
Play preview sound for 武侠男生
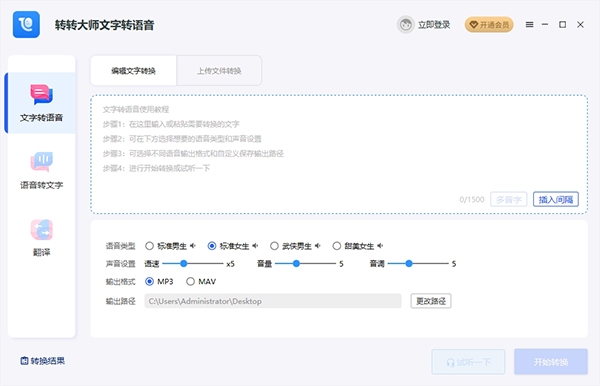coord(318,246)
